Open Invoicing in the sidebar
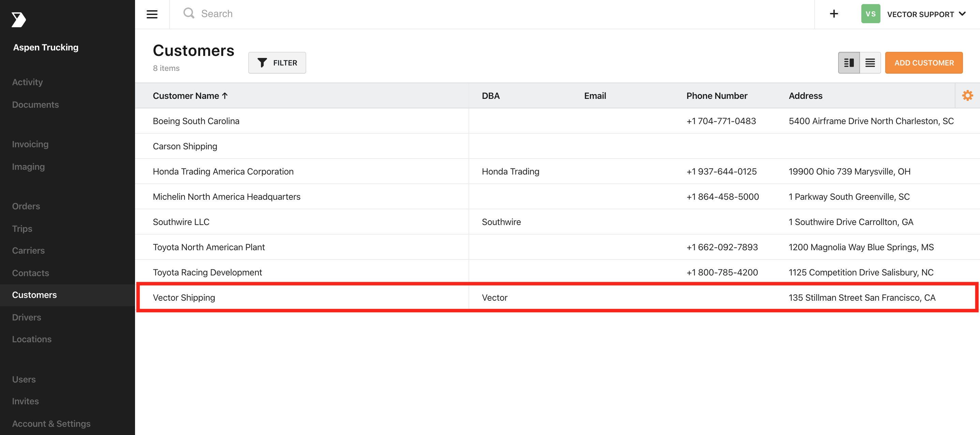 [30, 144]
